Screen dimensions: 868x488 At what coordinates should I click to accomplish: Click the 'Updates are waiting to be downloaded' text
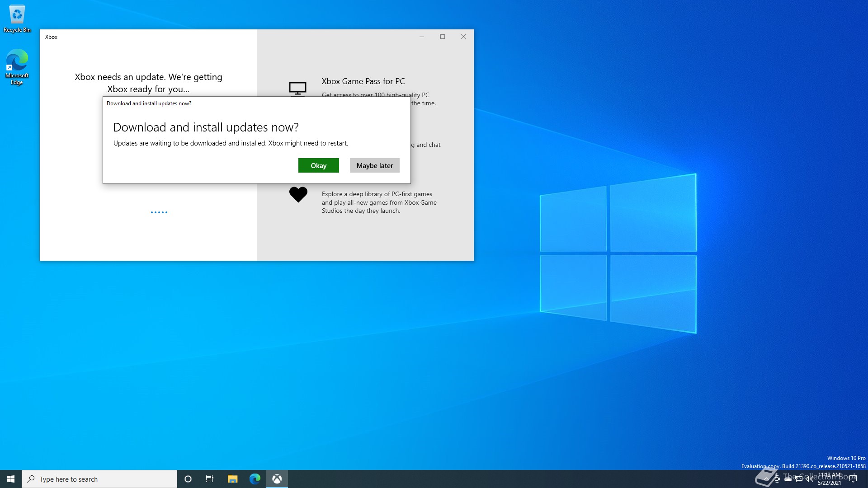[x=231, y=143]
